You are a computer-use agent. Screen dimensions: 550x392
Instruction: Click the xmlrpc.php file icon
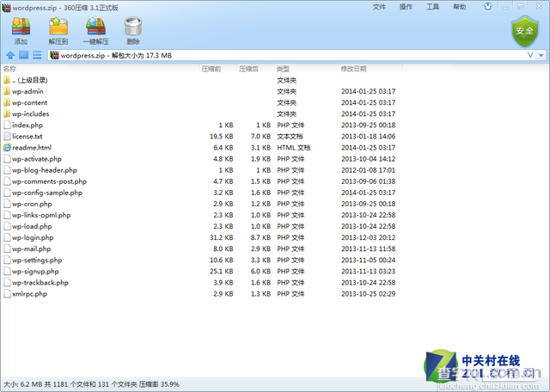coord(7,294)
